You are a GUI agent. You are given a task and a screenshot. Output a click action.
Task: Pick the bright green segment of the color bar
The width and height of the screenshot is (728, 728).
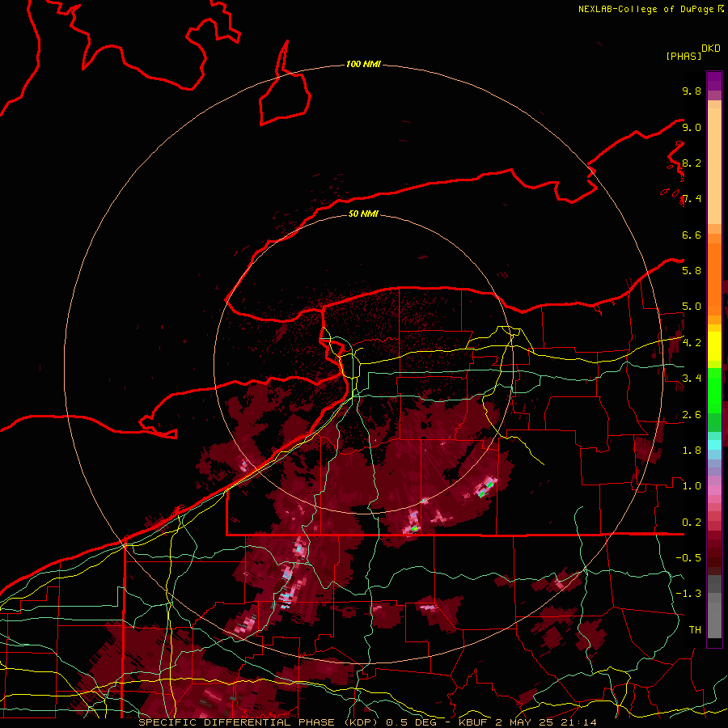714,392
